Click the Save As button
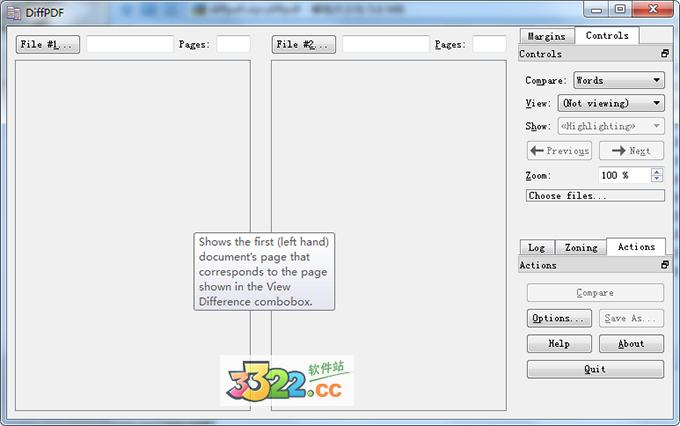680x426 pixels. [x=631, y=318]
